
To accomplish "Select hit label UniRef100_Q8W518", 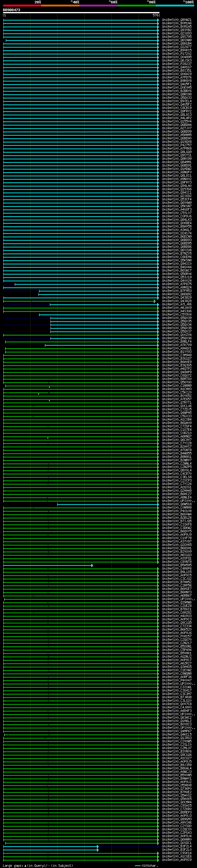I will click(176, 504).
